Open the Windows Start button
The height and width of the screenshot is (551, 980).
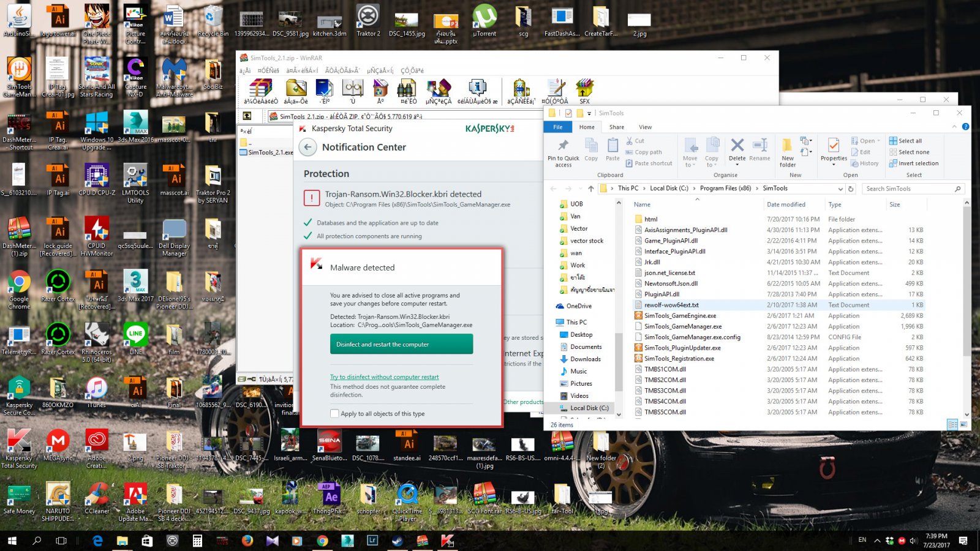click(x=12, y=541)
